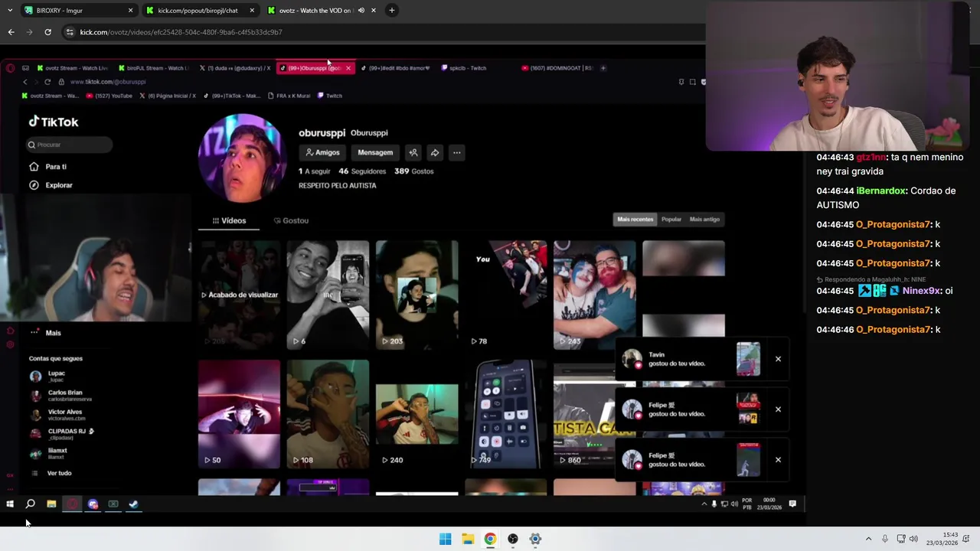The image size is (980, 551).
Task: Open followed account Victor Alves
Action: tap(57, 415)
